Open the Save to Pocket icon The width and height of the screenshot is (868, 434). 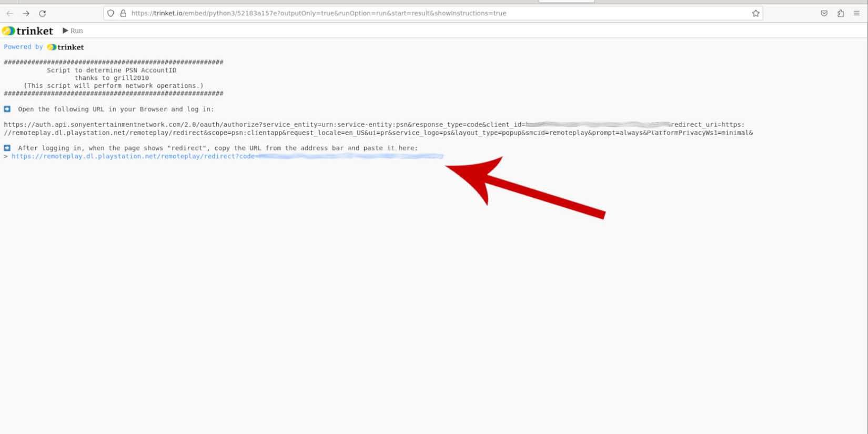click(x=824, y=13)
